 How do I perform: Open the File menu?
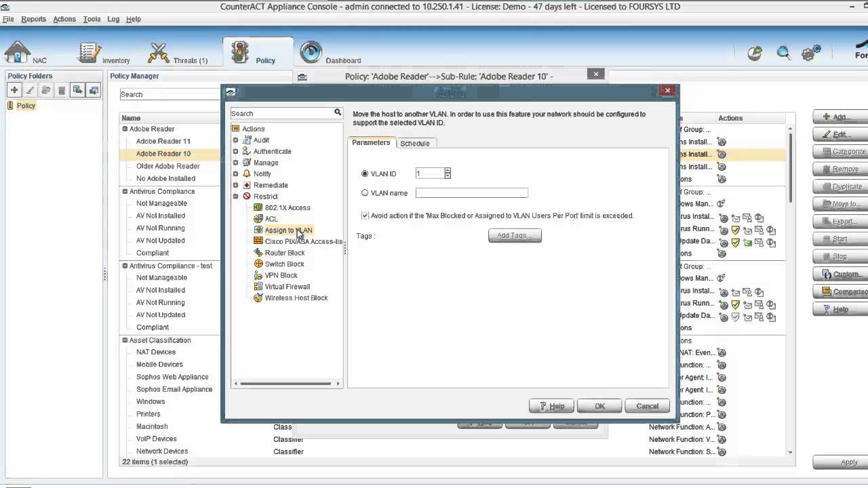click(8, 19)
